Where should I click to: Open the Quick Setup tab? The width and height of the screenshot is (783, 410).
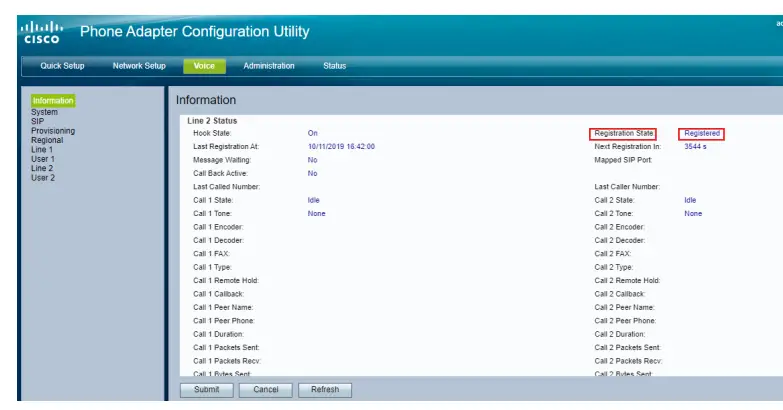click(62, 66)
